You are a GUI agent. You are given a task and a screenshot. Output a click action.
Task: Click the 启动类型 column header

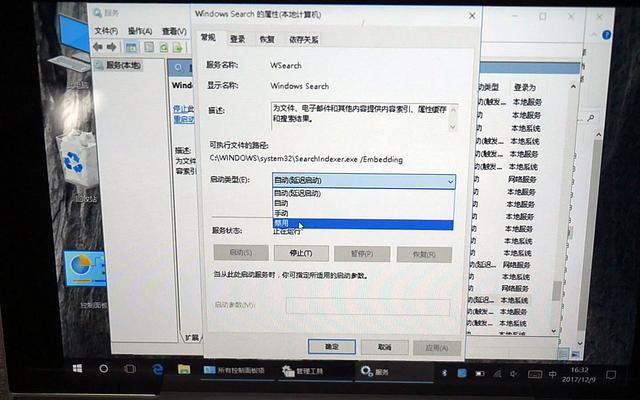(488, 87)
